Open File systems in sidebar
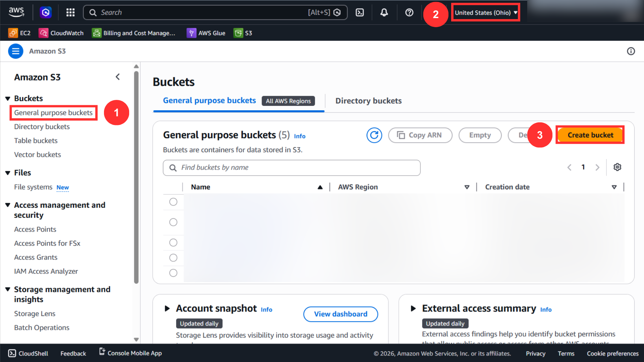 pyautogui.click(x=33, y=187)
